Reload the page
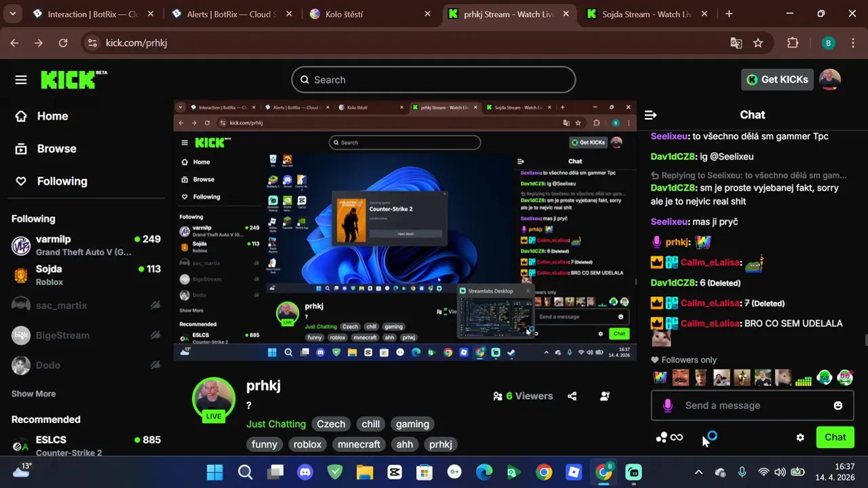 coord(63,43)
